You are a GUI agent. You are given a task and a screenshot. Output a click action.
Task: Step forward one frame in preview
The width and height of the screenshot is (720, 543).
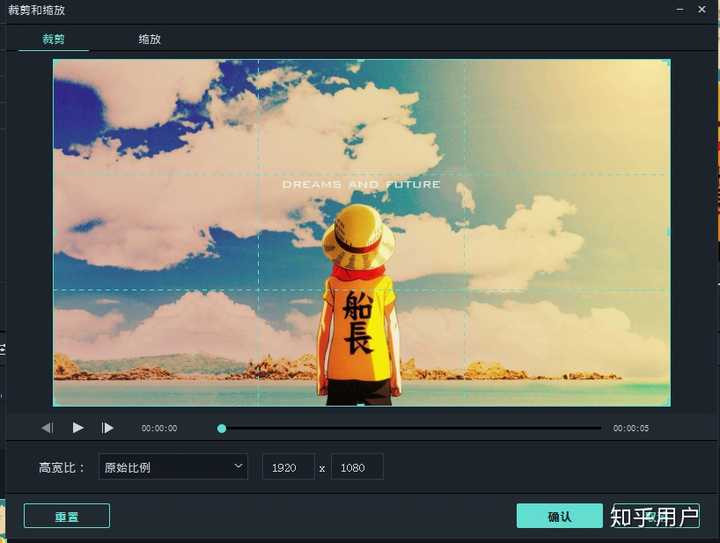coord(107,428)
